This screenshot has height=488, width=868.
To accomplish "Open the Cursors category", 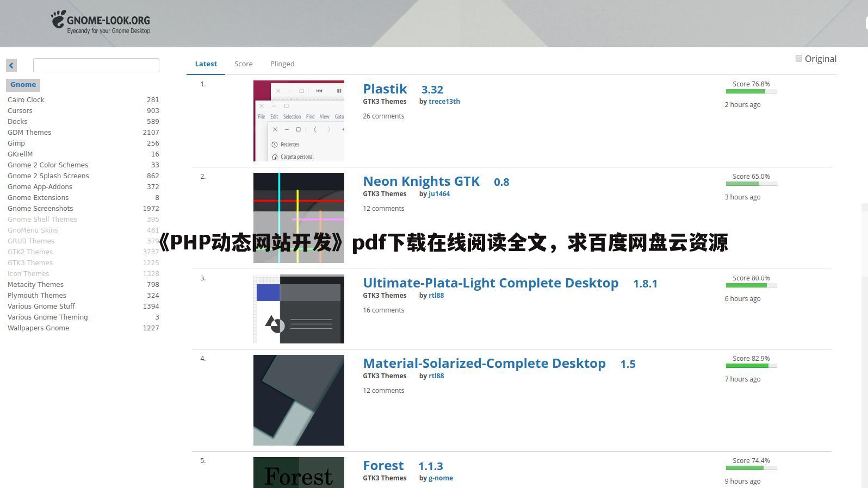I will [x=20, y=110].
